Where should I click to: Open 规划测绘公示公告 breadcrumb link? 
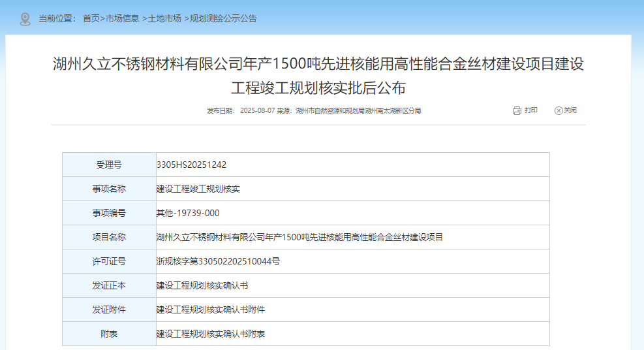(223, 18)
